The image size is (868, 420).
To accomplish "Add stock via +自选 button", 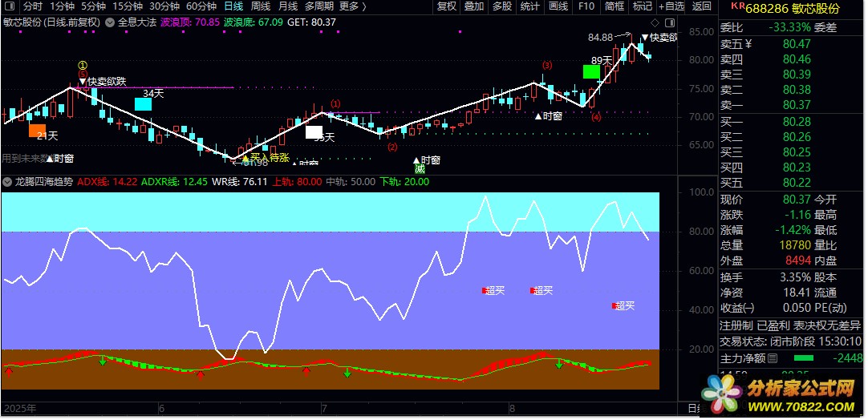I will [x=671, y=6].
